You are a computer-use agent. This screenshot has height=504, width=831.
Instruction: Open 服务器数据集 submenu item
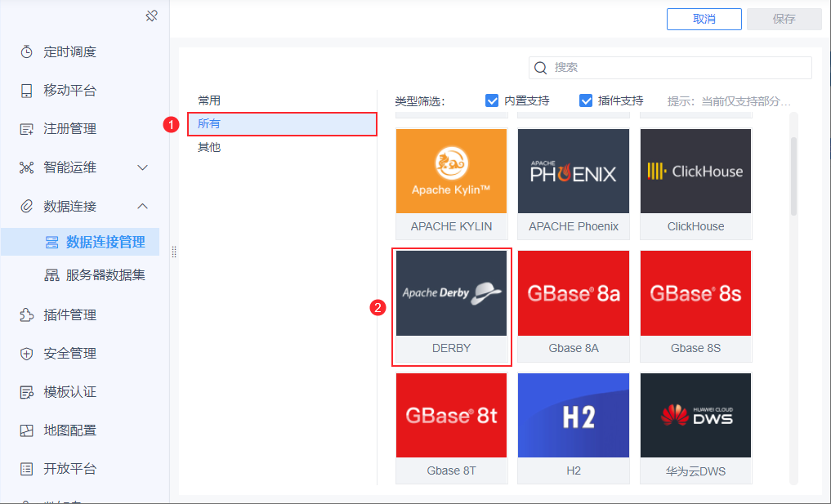click(105, 275)
